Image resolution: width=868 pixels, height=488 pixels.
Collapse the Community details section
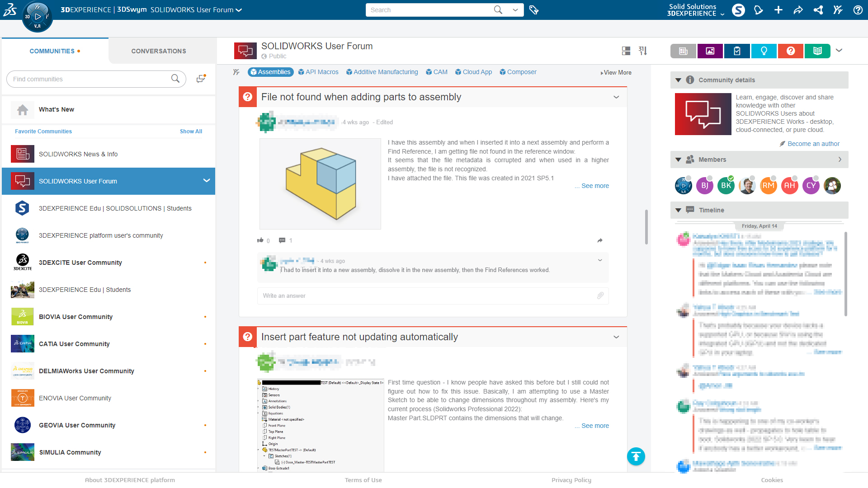pos(678,80)
